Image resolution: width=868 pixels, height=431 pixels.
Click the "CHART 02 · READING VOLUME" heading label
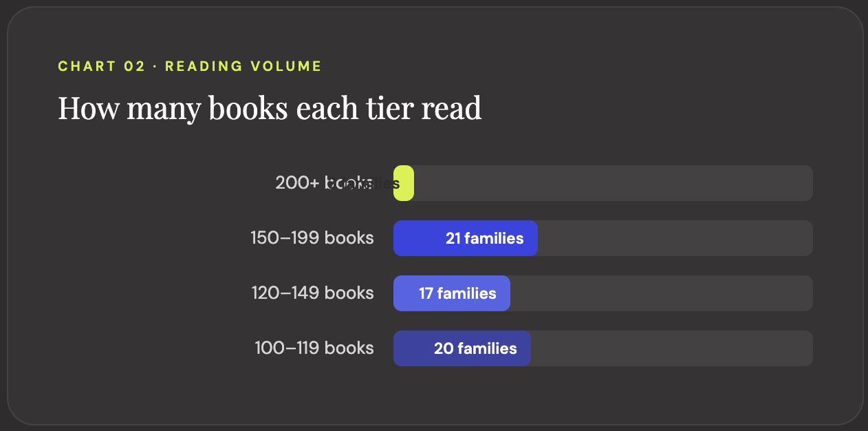(x=190, y=67)
